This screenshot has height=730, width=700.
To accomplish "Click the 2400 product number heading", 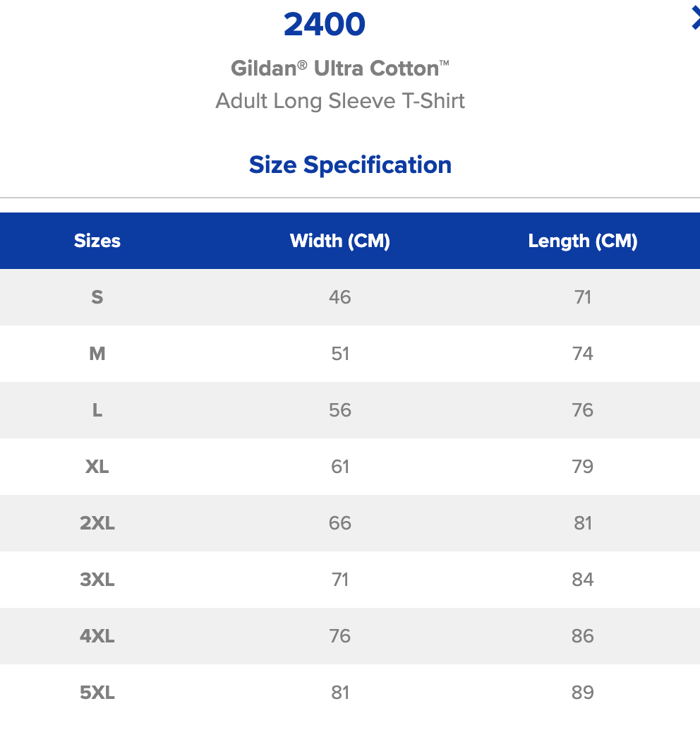I will [325, 24].
